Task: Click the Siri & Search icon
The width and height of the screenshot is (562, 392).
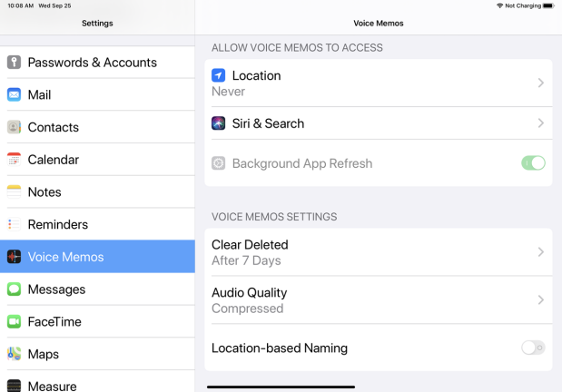Action: [218, 123]
